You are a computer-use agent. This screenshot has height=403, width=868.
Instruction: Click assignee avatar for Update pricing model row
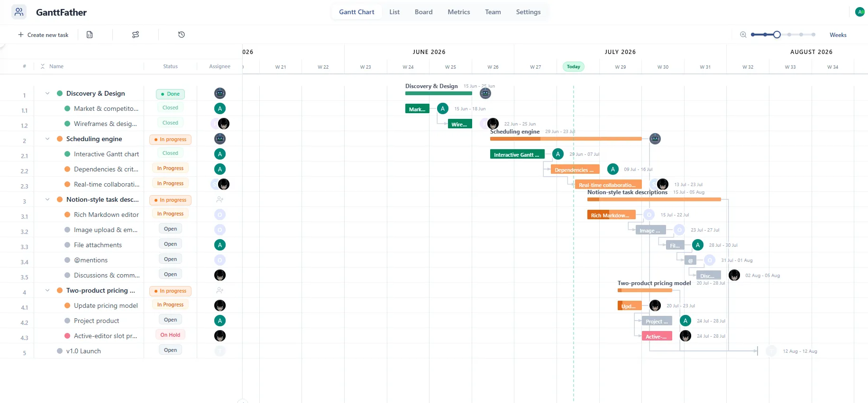pyautogui.click(x=219, y=305)
